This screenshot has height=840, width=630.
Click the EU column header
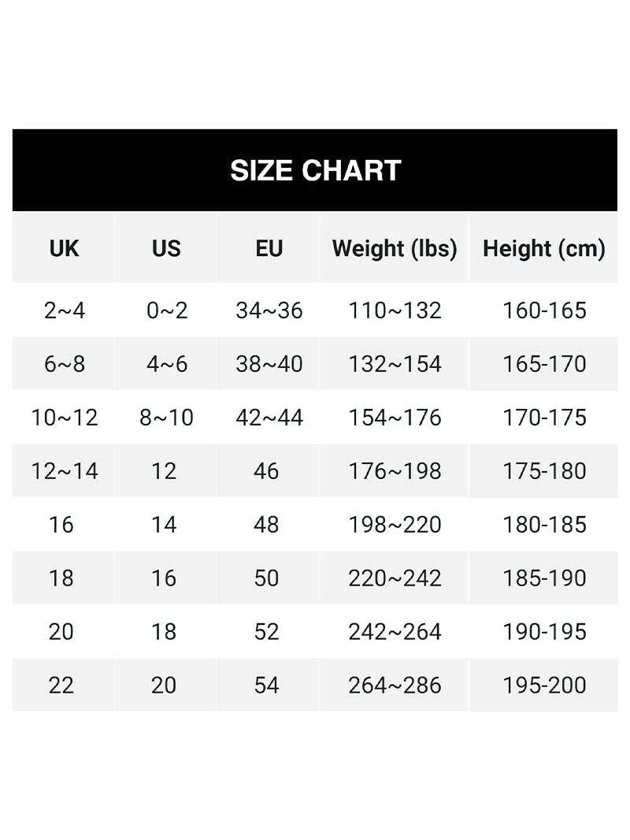[x=269, y=248]
